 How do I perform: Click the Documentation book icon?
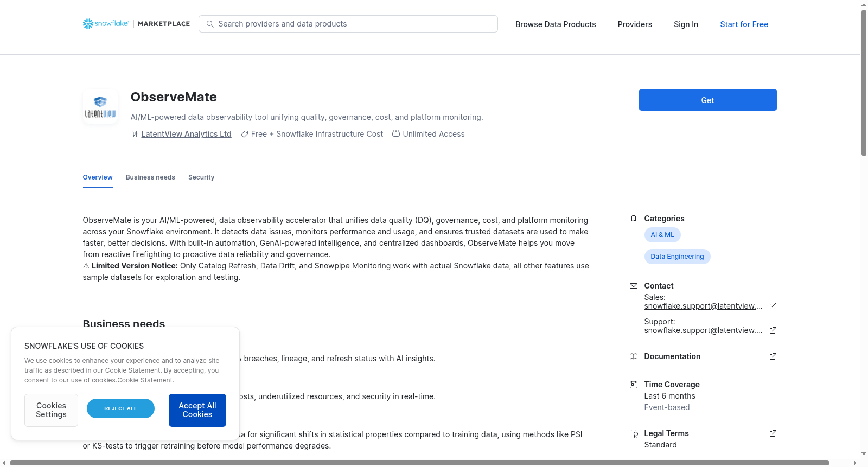click(634, 356)
